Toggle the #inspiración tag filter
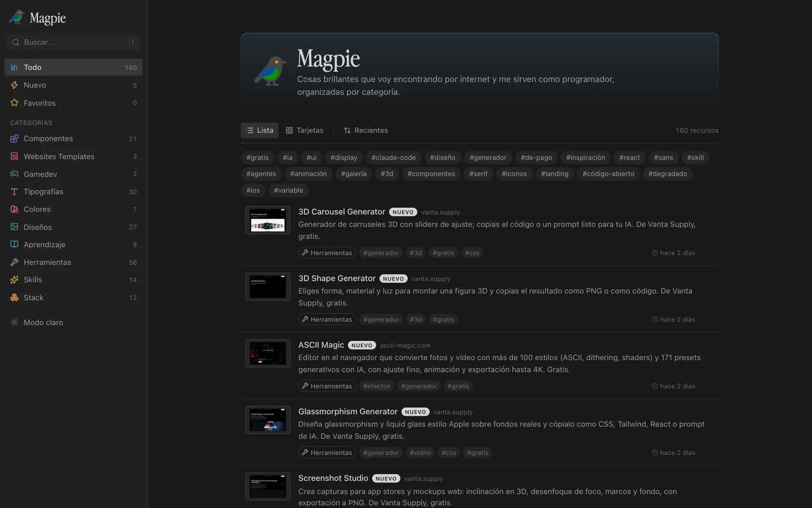812x508 pixels. pyautogui.click(x=586, y=157)
